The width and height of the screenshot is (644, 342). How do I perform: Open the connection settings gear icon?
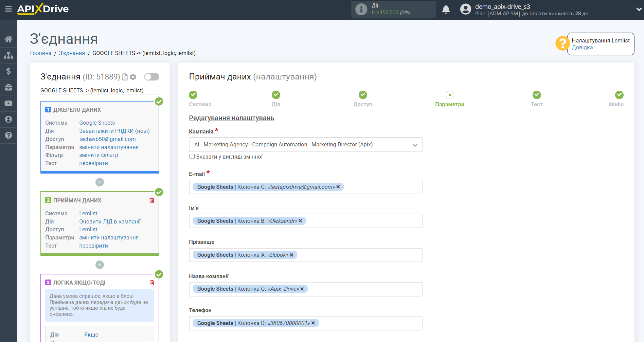[x=133, y=77]
